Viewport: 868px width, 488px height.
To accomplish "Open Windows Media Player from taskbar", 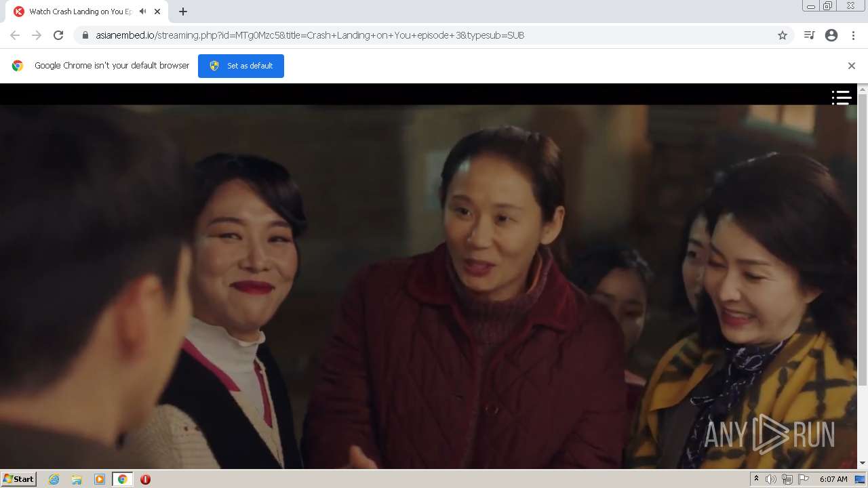I will 100,479.
